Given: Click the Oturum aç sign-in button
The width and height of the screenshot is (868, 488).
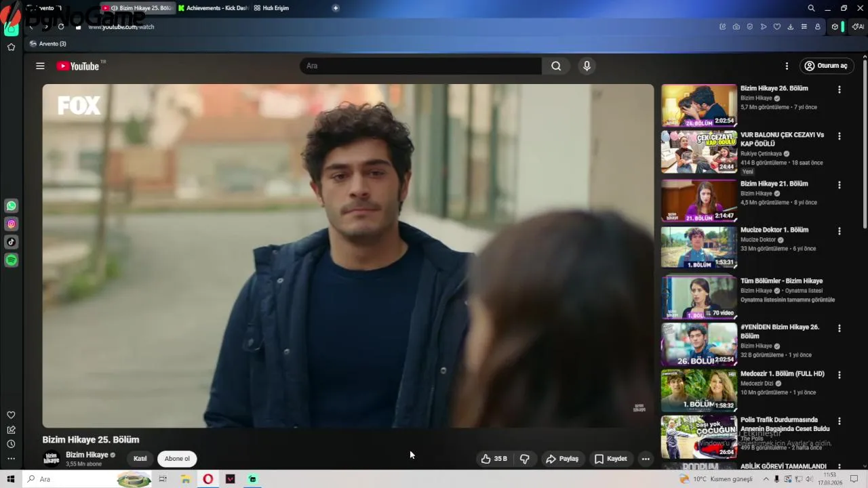Looking at the screenshot, I should coord(826,66).
